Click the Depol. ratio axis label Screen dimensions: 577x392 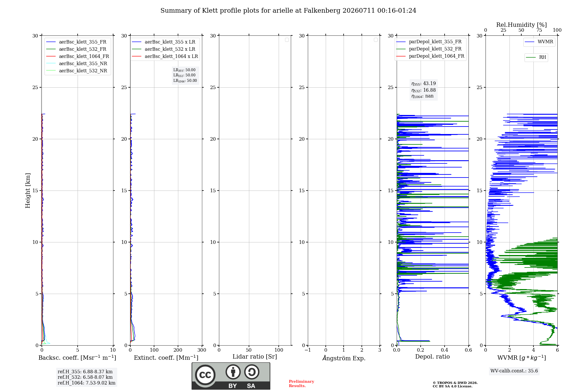click(432, 357)
